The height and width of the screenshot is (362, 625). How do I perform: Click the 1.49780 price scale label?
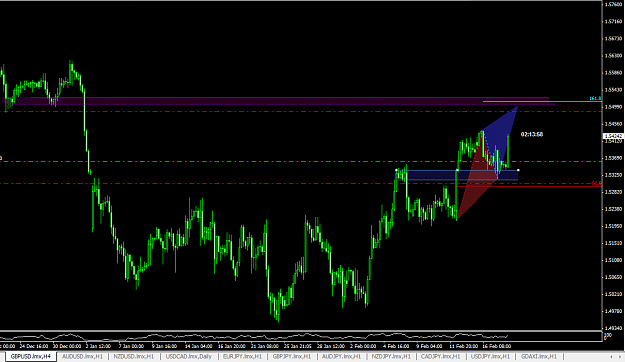[x=613, y=311]
